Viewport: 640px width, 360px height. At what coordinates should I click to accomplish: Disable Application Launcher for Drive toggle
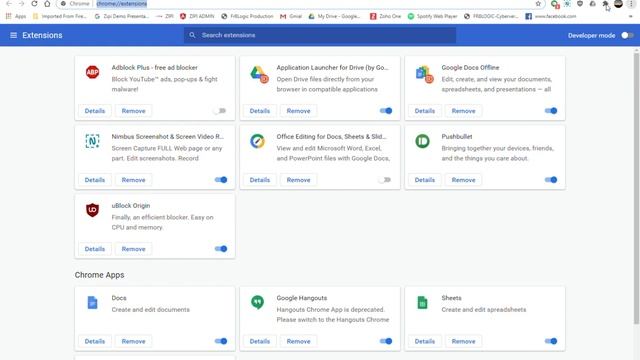pyautogui.click(x=385, y=111)
